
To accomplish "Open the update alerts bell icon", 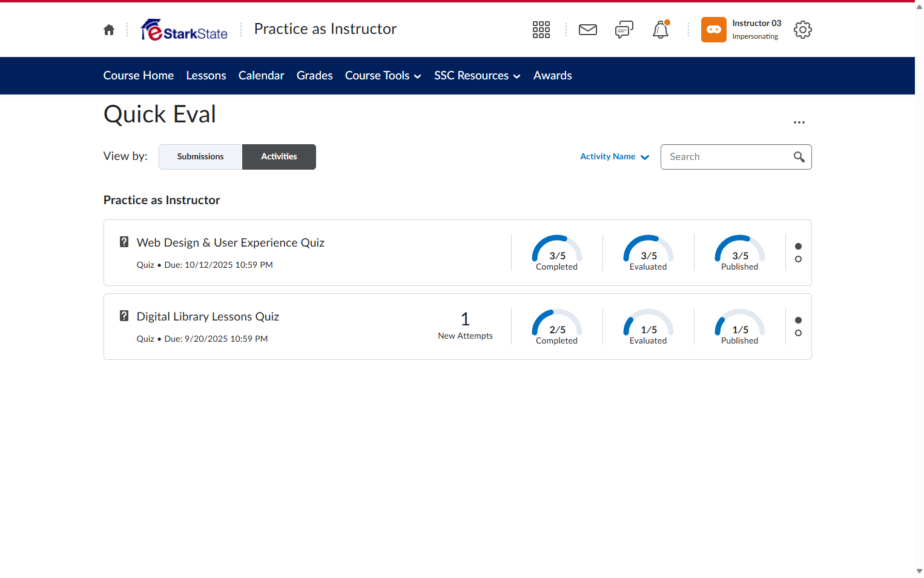I will click(x=661, y=30).
